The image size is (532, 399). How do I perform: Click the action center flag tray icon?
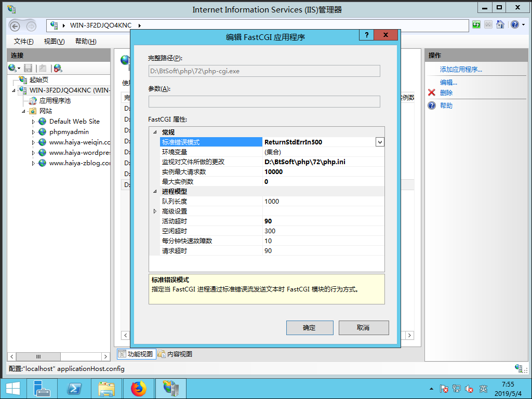click(444, 389)
